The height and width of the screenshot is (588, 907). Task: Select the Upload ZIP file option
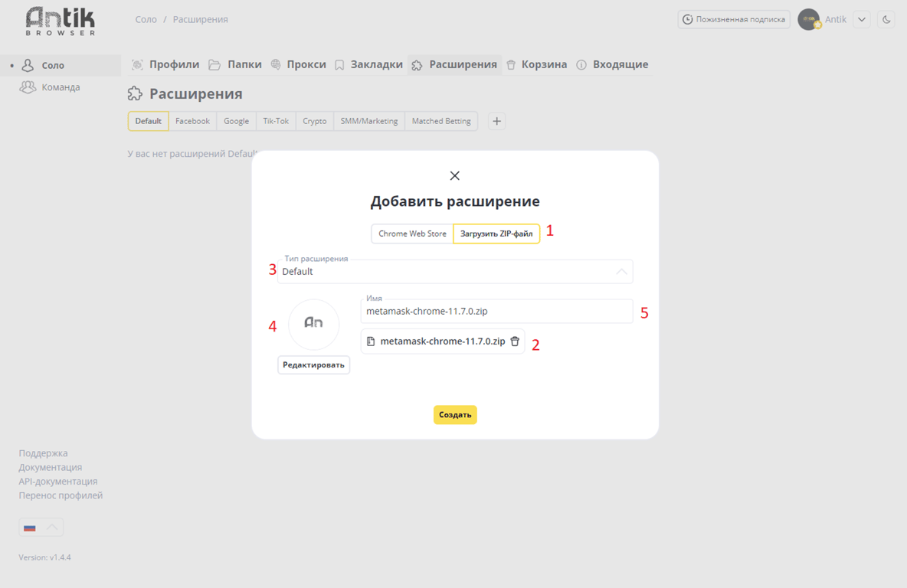(496, 234)
